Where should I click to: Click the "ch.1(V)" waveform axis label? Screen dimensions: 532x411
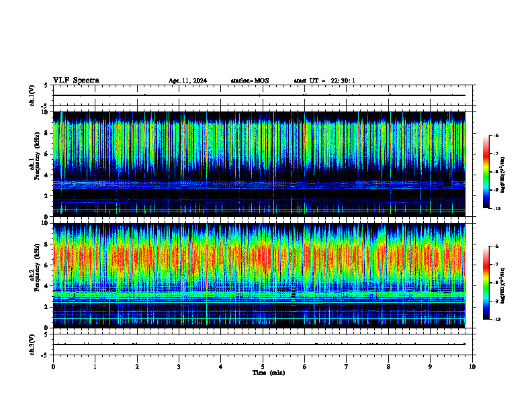tap(32, 95)
